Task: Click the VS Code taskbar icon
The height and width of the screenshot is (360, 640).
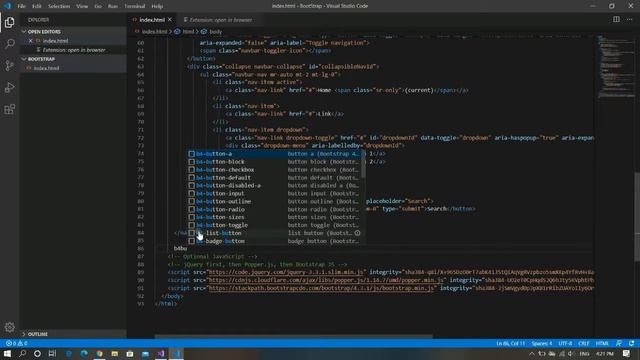Action: click(176, 353)
